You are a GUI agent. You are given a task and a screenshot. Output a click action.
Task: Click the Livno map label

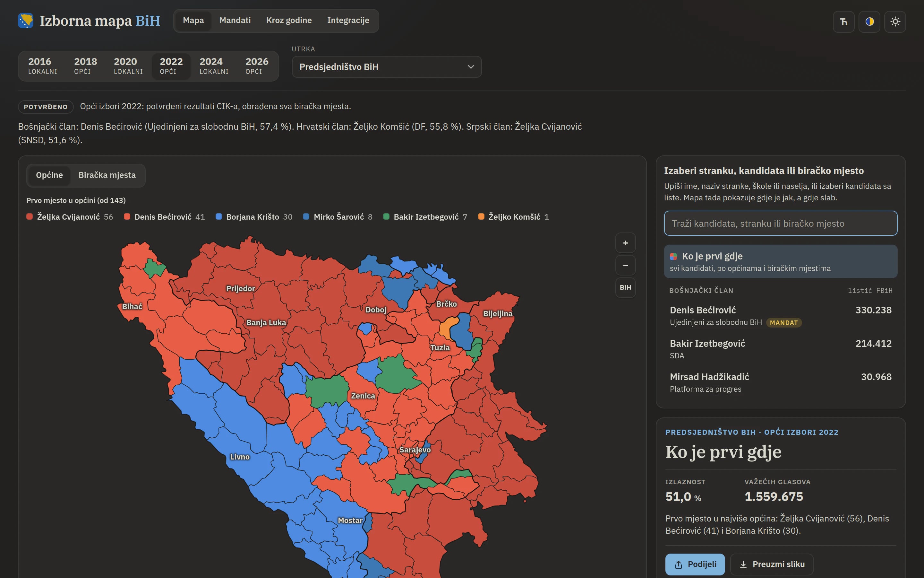[240, 457]
